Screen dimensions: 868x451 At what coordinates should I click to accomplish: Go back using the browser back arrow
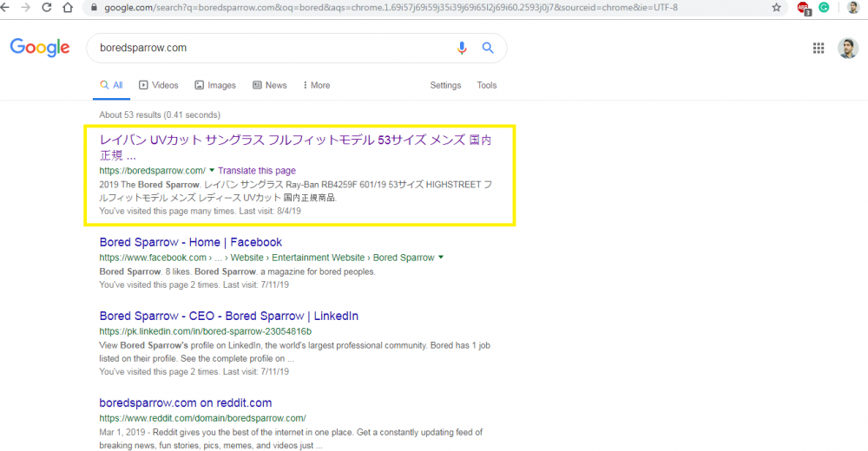[x=5, y=7]
